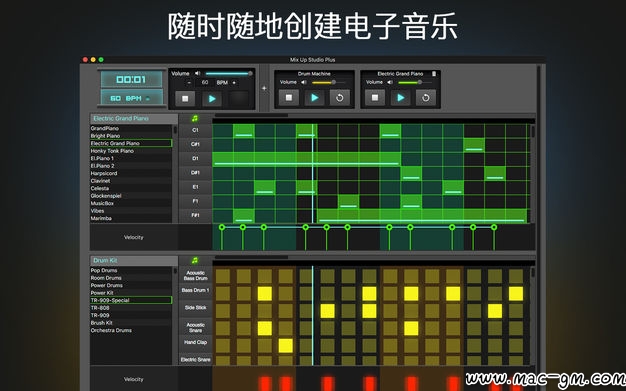Play the Drum Machine track
The height and width of the screenshot is (391, 626).
(x=315, y=97)
